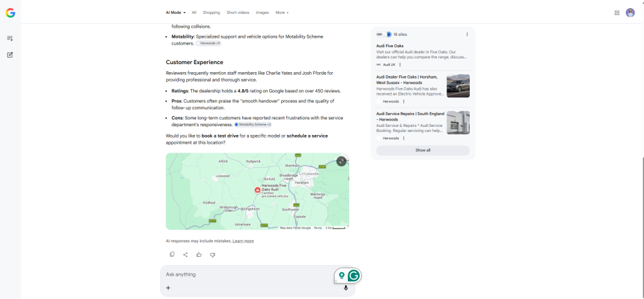Screen dimensions: 644x299
Task: Open the AI Mode dropdown
Action: tap(175, 12)
